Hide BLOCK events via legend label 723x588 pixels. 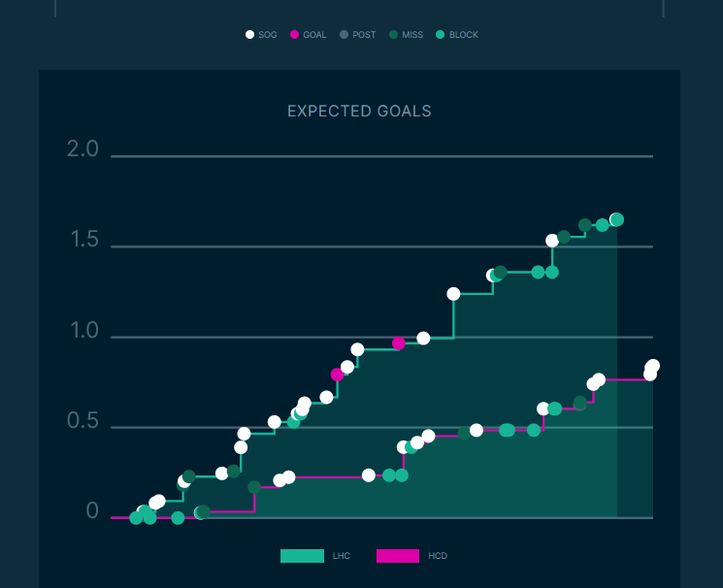464,35
